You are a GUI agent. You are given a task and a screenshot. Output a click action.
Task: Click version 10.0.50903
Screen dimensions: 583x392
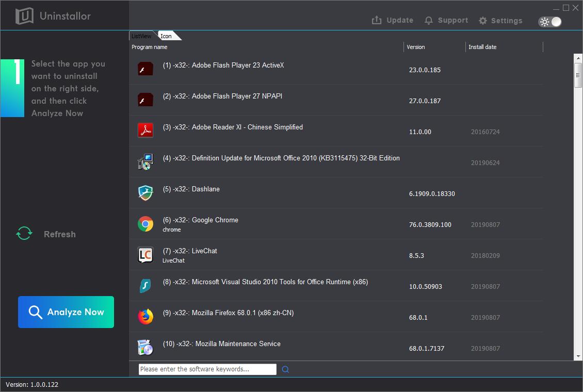425,286
